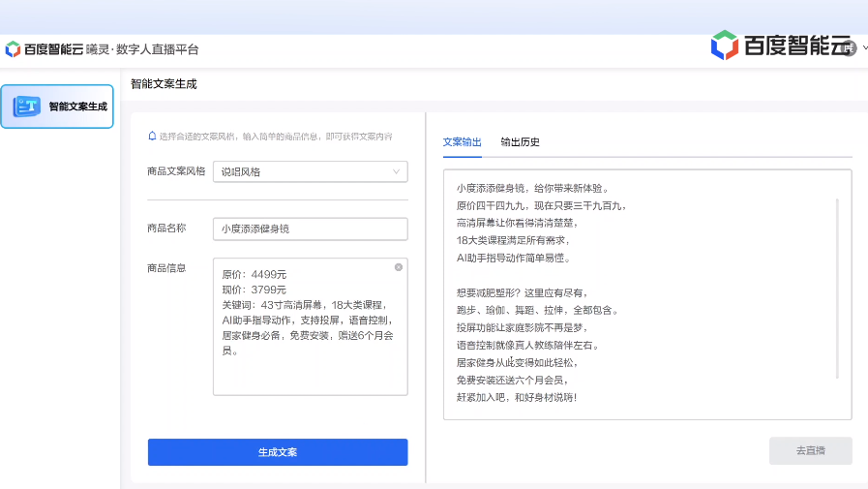
Task: Clear the 商品信息 text with the X icon
Action: click(x=399, y=267)
